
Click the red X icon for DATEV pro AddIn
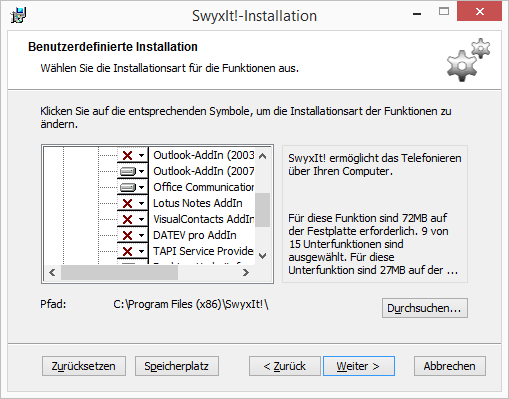tap(128, 235)
